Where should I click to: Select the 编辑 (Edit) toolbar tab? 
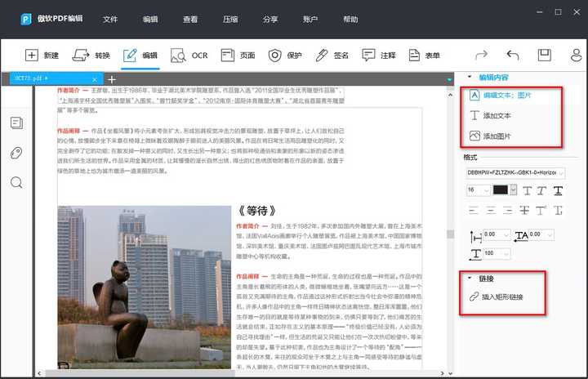[x=140, y=56]
